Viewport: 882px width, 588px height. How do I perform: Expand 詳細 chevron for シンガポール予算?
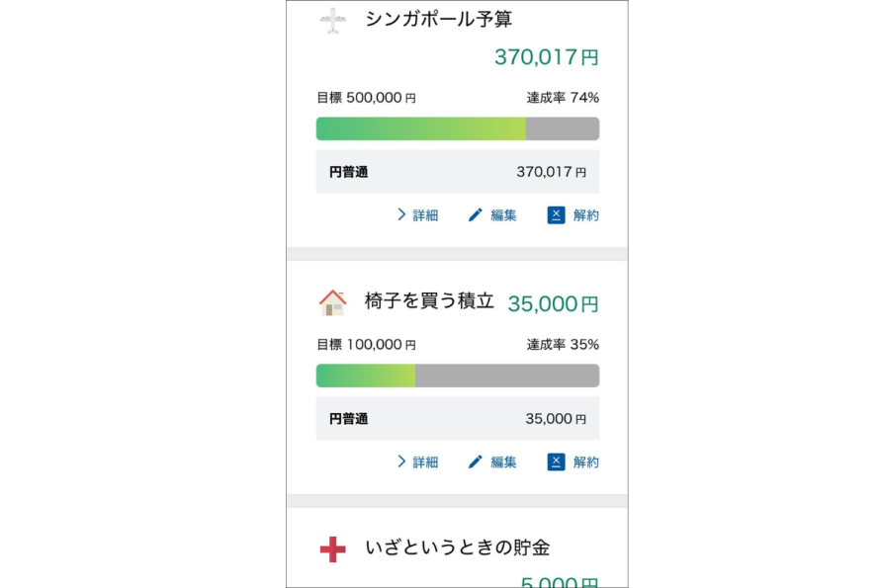coord(401,214)
